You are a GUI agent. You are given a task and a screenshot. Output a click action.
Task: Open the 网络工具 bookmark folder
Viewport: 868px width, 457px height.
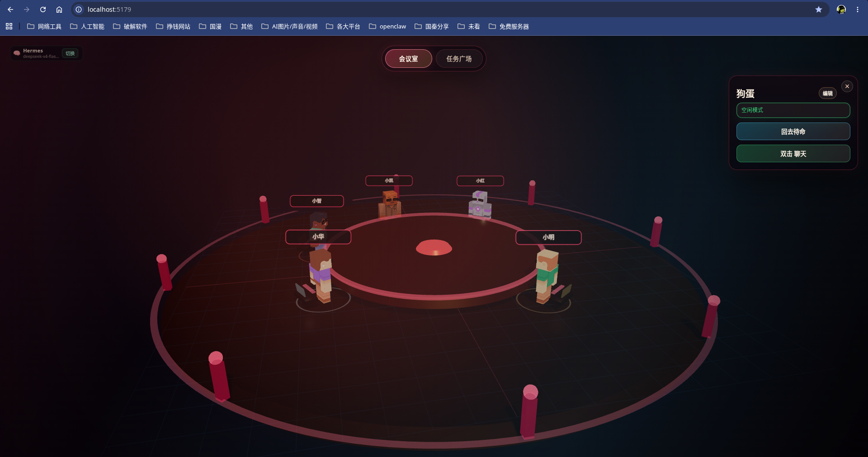click(x=44, y=27)
